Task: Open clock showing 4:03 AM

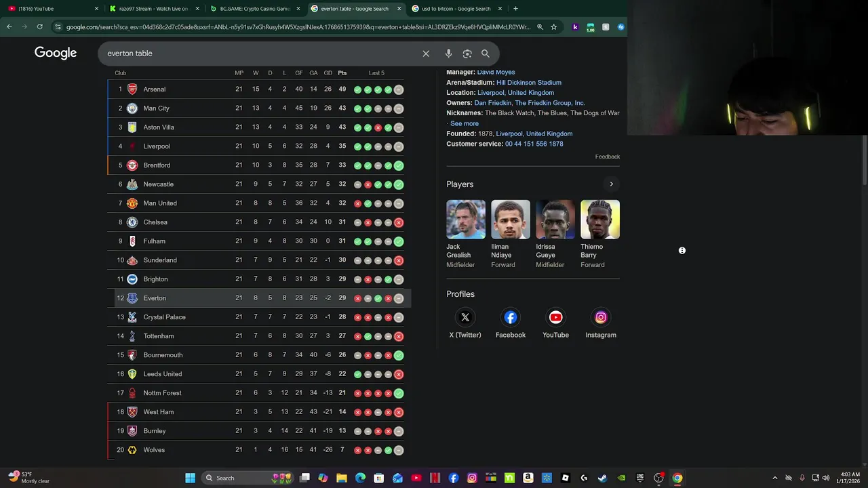Action: [x=850, y=478]
